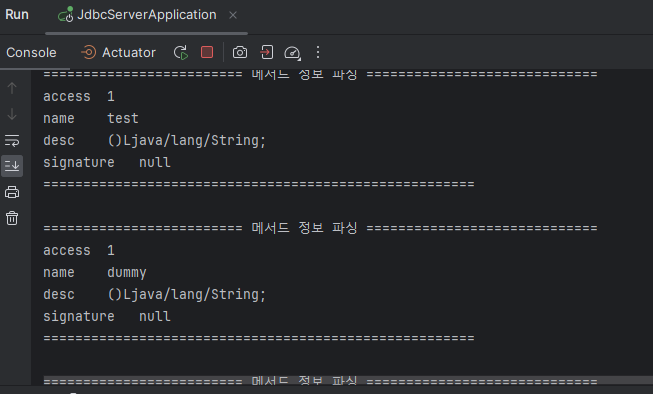Click the desc line under 'name test'
This screenshot has height=394, width=653.
155,140
